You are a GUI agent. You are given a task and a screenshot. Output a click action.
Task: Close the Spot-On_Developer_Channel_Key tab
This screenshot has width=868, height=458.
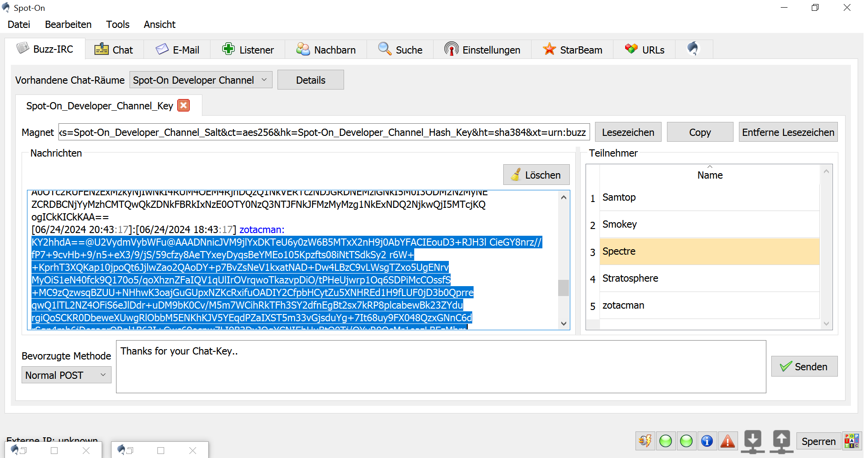tap(183, 105)
